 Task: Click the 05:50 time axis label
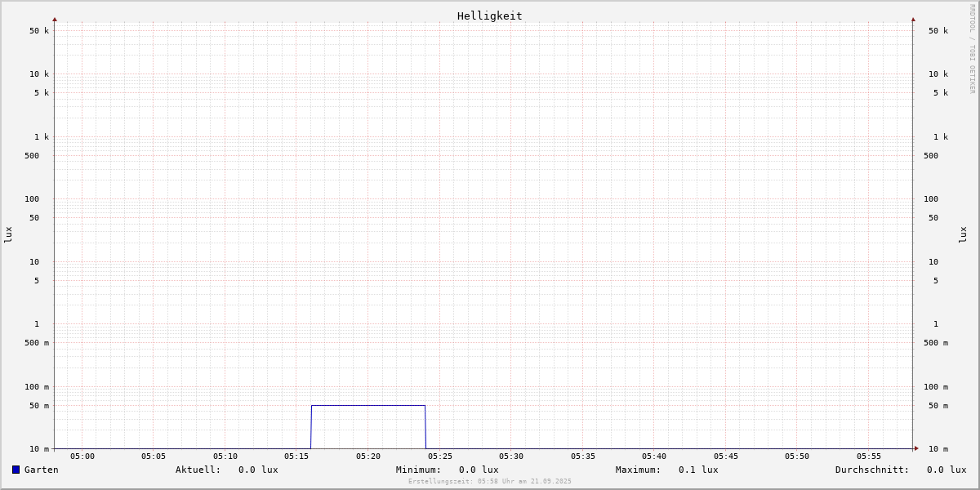click(x=797, y=457)
